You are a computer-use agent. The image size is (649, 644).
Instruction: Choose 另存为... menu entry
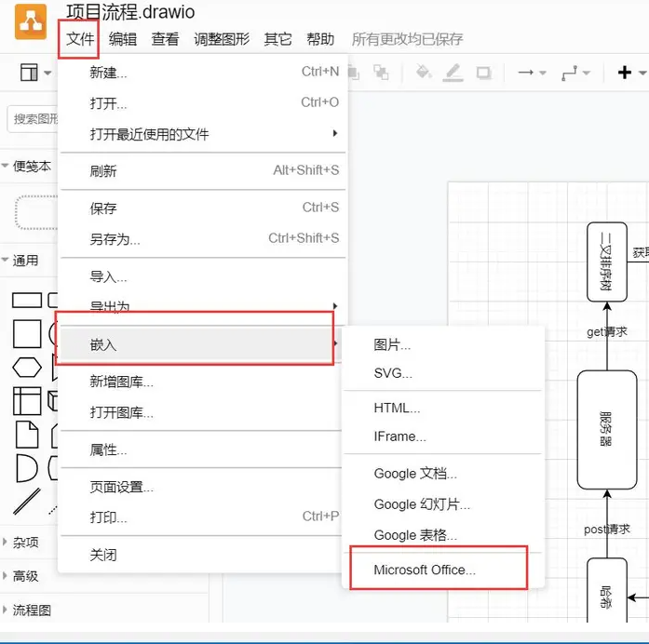coord(203,238)
